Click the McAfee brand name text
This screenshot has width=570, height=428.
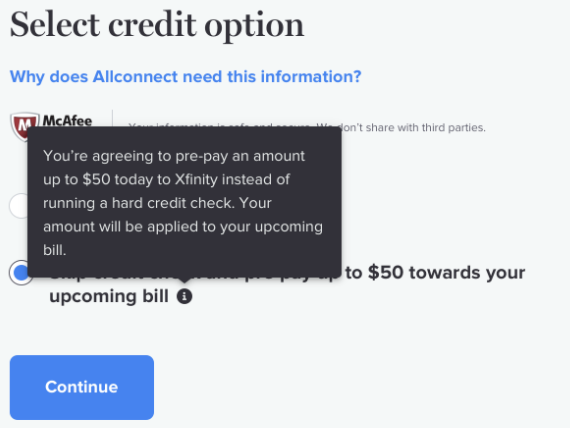(x=67, y=120)
